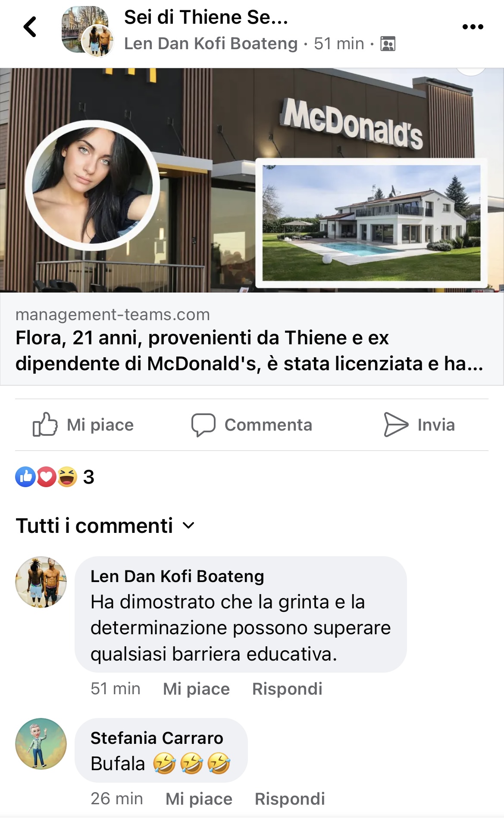Tap the thumbs-up Mi piace icon
This screenshot has height=828, width=504.
coord(45,425)
